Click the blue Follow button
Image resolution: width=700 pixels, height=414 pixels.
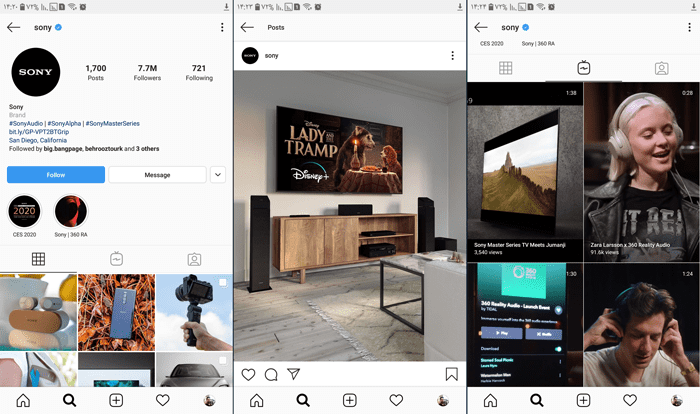(56, 175)
